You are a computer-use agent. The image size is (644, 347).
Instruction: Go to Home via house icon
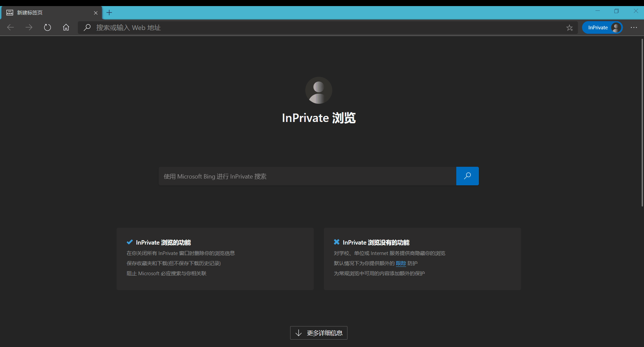coord(66,28)
